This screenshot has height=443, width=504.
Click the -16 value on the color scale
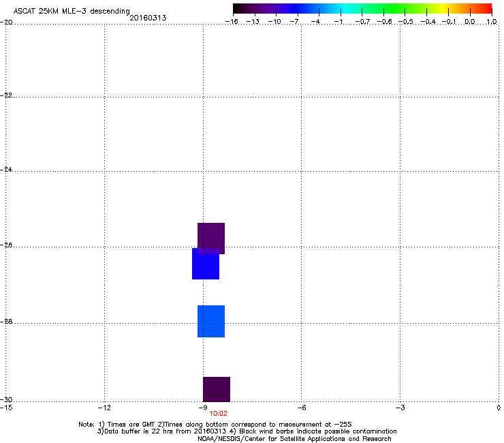click(x=232, y=22)
